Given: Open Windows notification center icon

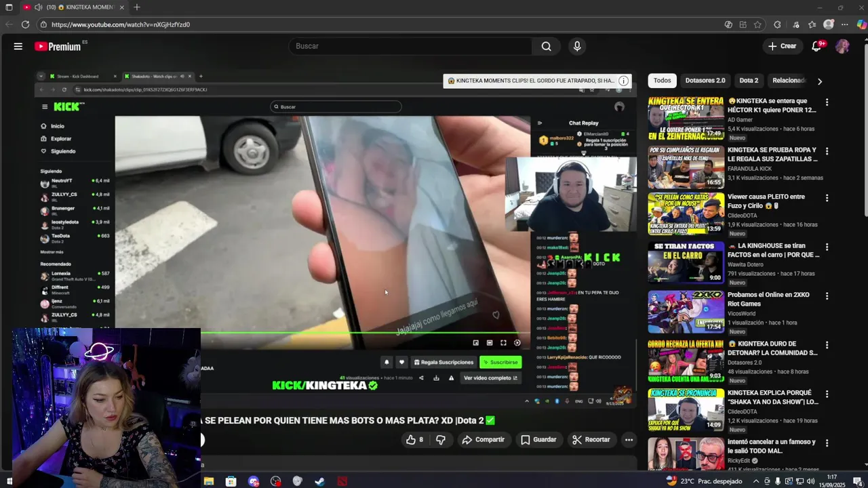Looking at the screenshot, I should coord(857,481).
